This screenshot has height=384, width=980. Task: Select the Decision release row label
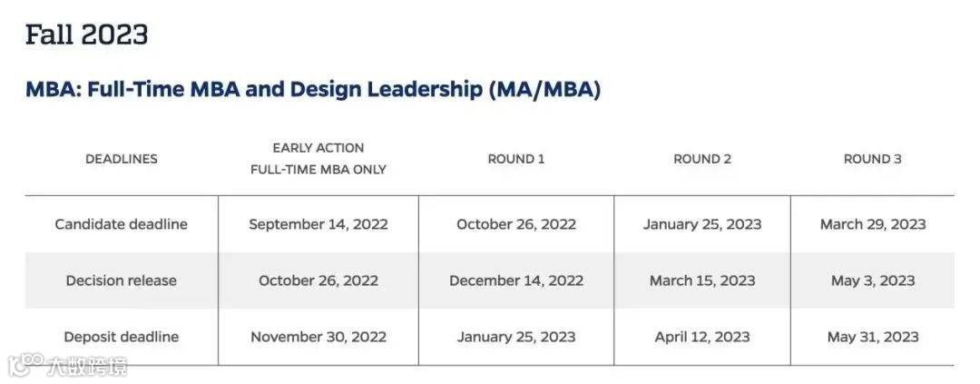point(122,281)
